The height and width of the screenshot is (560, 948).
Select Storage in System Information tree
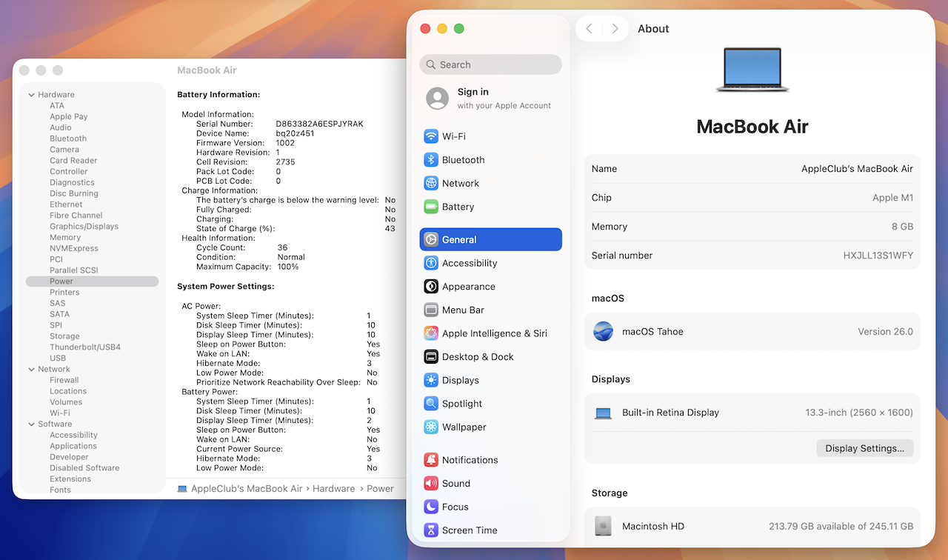(64, 336)
